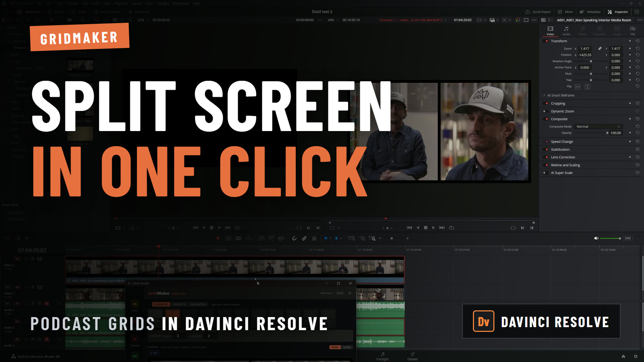
Task: Reset the Opacity value with its reset arrow
Action: click(638, 133)
